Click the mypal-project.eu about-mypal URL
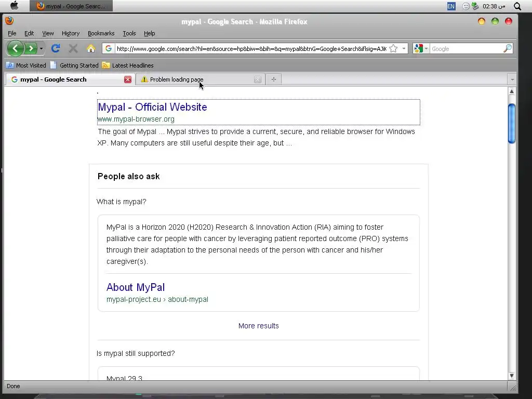 (x=157, y=299)
